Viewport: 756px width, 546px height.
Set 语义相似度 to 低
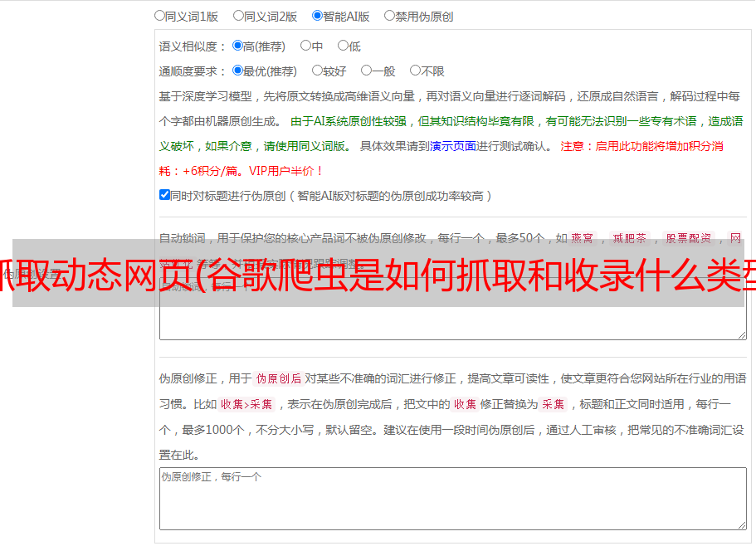pos(343,46)
